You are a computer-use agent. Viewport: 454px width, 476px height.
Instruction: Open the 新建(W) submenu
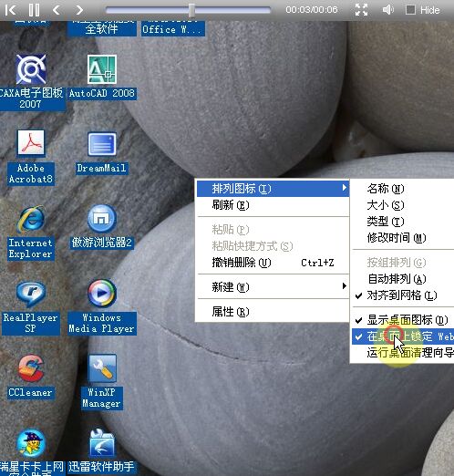click(273, 286)
